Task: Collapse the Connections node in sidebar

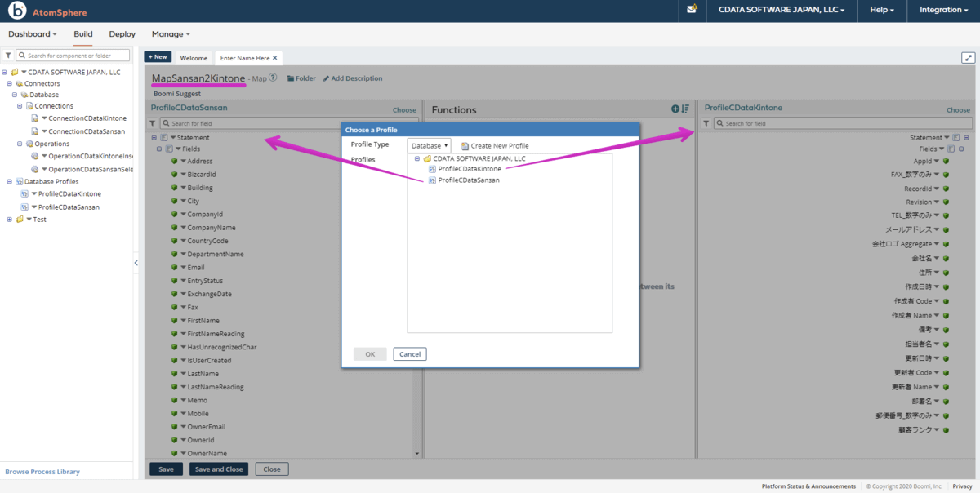Action: [x=20, y=106]
